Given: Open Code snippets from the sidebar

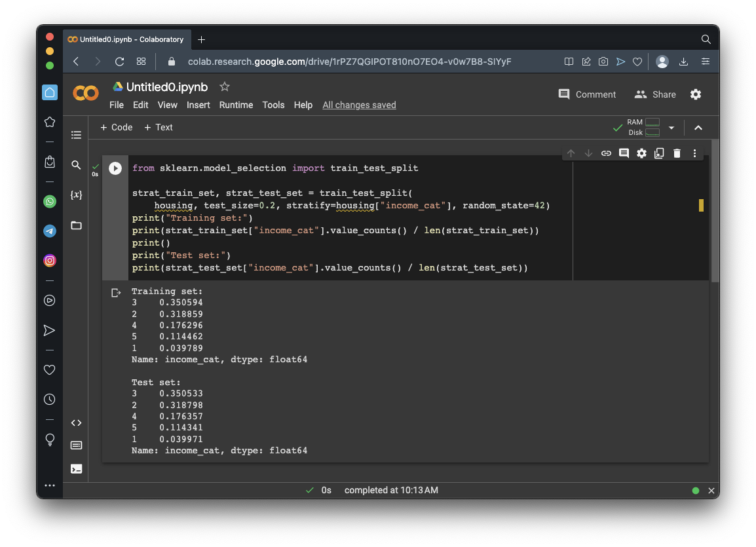Looking at the screenshot, I should 77,423.
